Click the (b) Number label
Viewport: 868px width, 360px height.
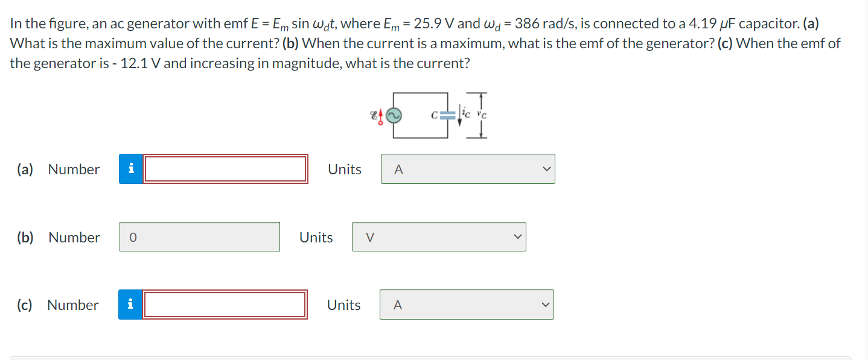coord(74,237)
